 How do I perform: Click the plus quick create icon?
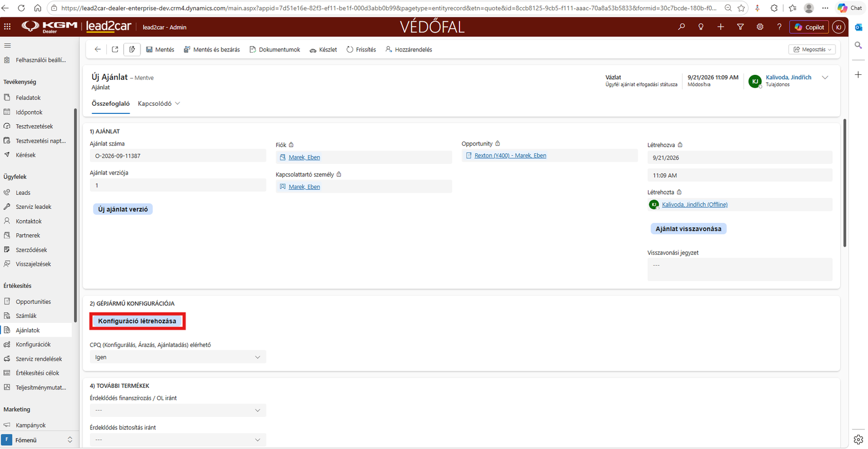[720, 27]
